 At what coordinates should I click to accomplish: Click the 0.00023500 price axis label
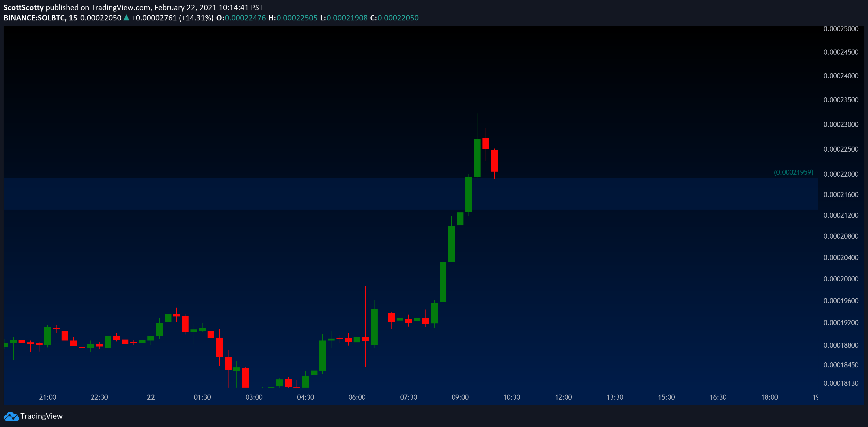point(841,100)
